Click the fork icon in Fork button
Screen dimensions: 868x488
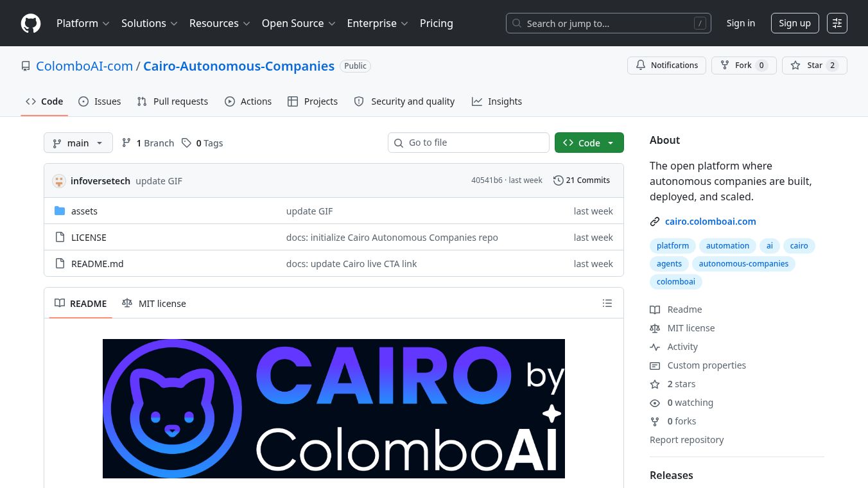pos(725,65)
